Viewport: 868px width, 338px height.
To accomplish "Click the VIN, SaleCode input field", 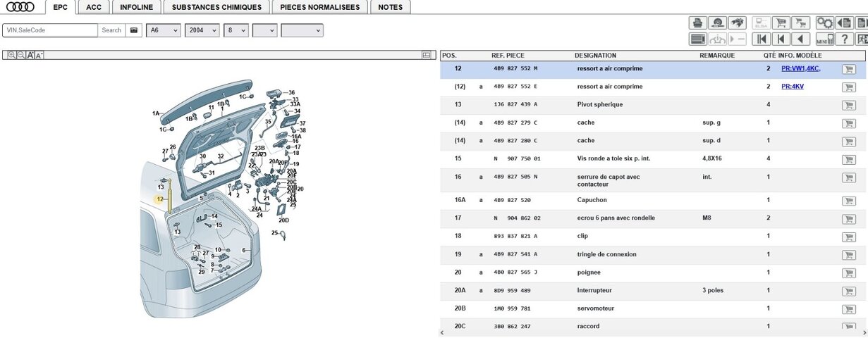I will (x=50, y=30).
